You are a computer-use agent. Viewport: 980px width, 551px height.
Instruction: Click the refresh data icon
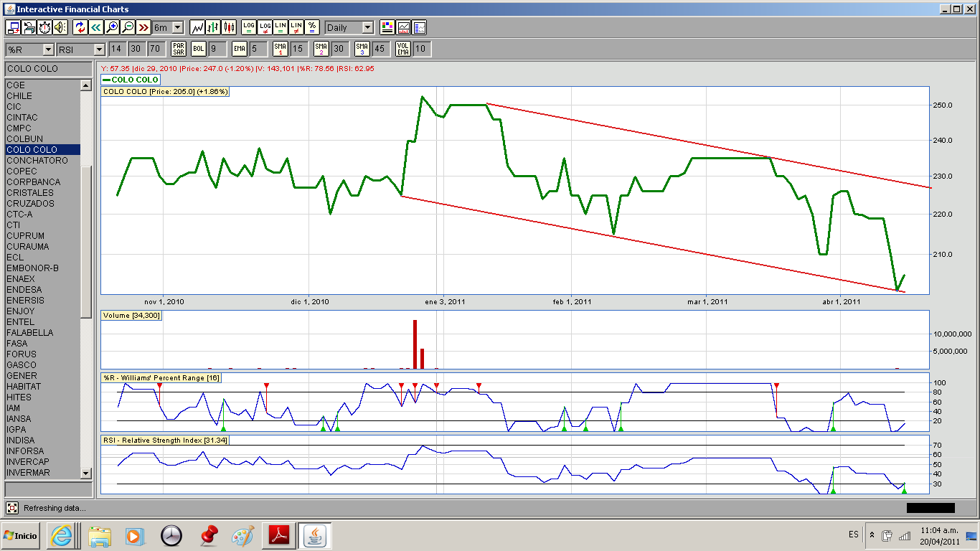coord(80,27)
